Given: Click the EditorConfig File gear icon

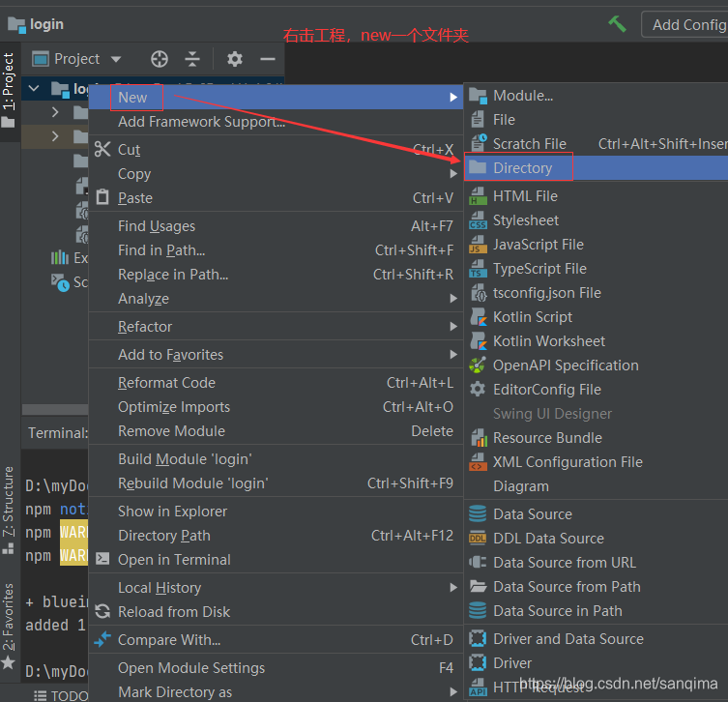Looking at the screenshot, I should [x=478, y=389].
